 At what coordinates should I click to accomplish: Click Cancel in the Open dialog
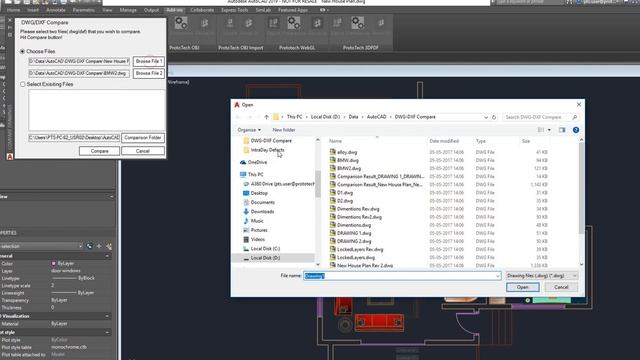(x=561, y=287)
